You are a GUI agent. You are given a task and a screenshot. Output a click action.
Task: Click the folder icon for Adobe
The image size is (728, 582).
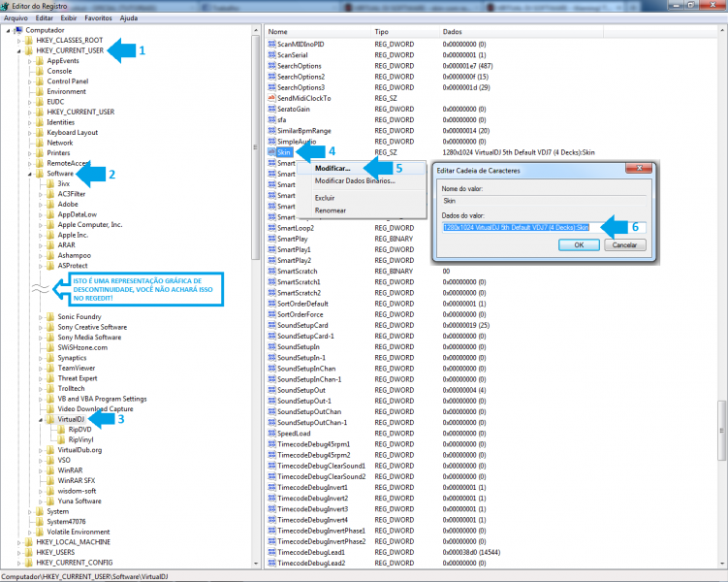coord(50,205)
